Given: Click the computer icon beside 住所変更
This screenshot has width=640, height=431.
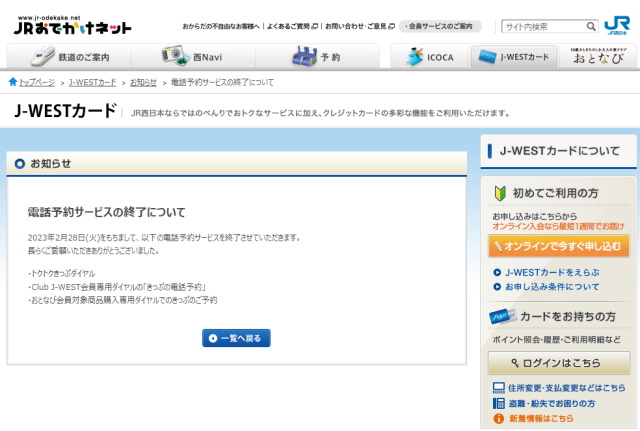Looking at the screenshot, I should (499, 387).
